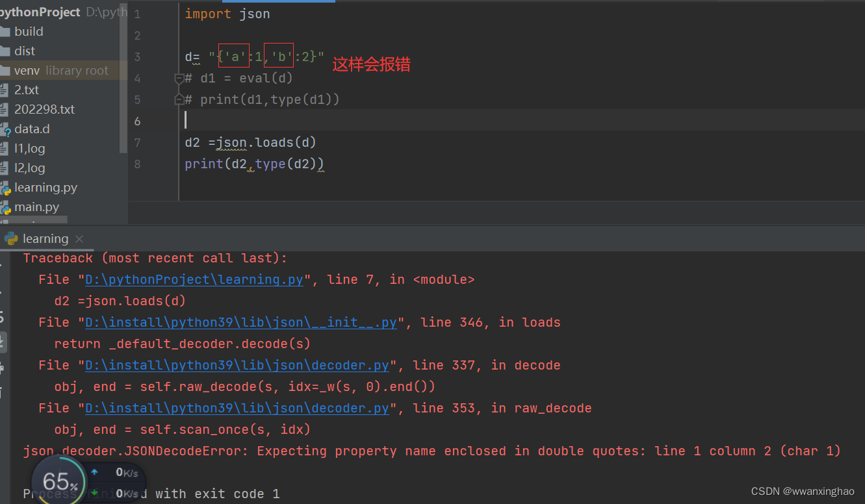Click the build folder icon
The height and width of the screenshot is (504, 865).
pos(4,31)
